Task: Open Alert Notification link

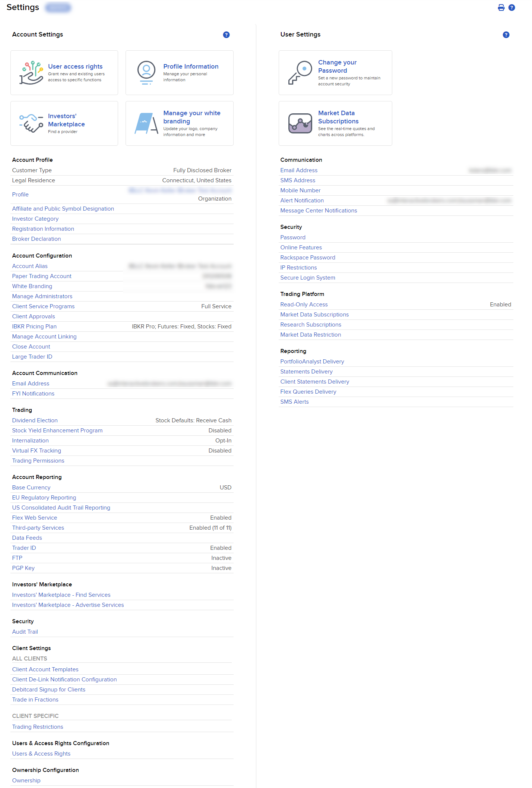Action: point(302,201)
